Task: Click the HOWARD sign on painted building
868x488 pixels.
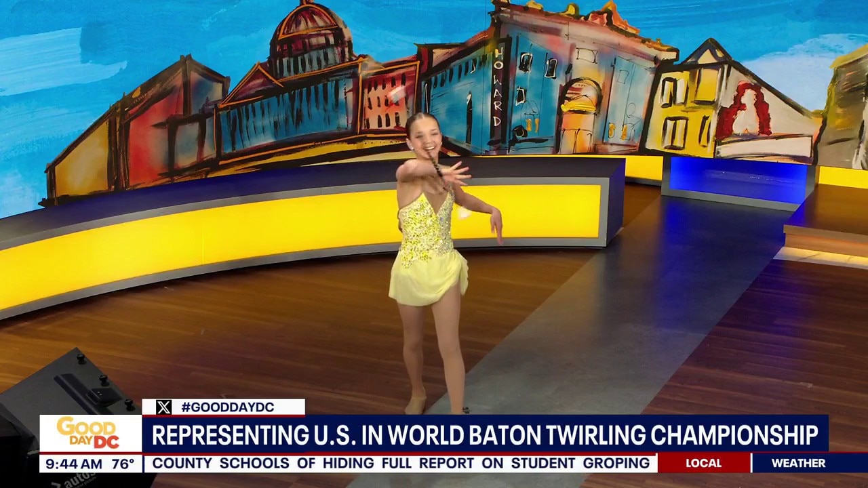Action: 498,87
